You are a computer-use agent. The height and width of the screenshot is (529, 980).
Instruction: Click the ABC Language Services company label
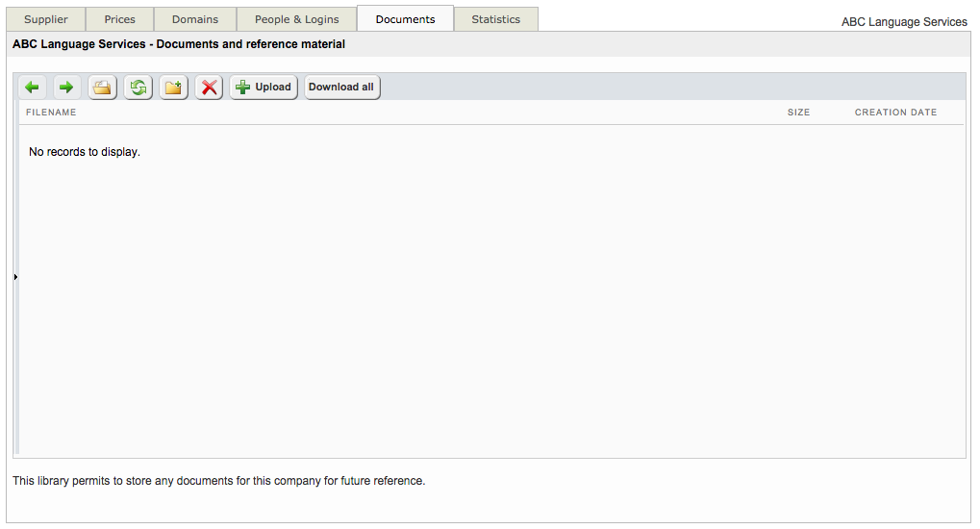click(x=904, y=22)
